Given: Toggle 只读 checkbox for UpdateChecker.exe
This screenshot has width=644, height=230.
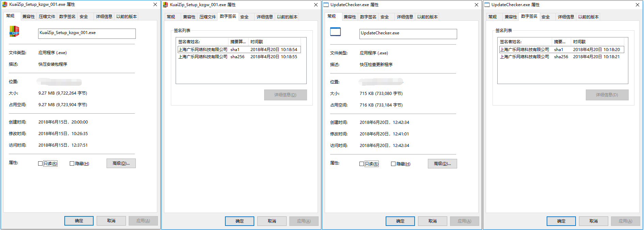Looking at the screenshot, I should 362,164.
